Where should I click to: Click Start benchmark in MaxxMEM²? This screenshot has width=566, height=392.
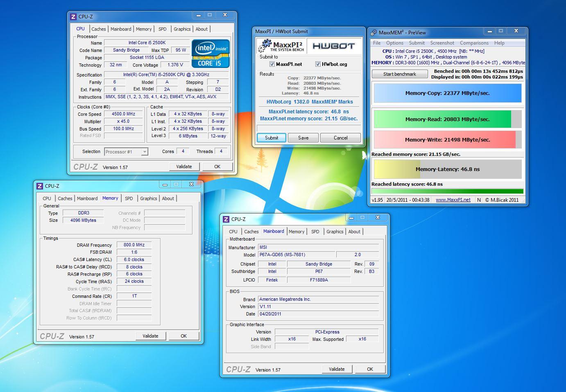(x=400, y=74)
